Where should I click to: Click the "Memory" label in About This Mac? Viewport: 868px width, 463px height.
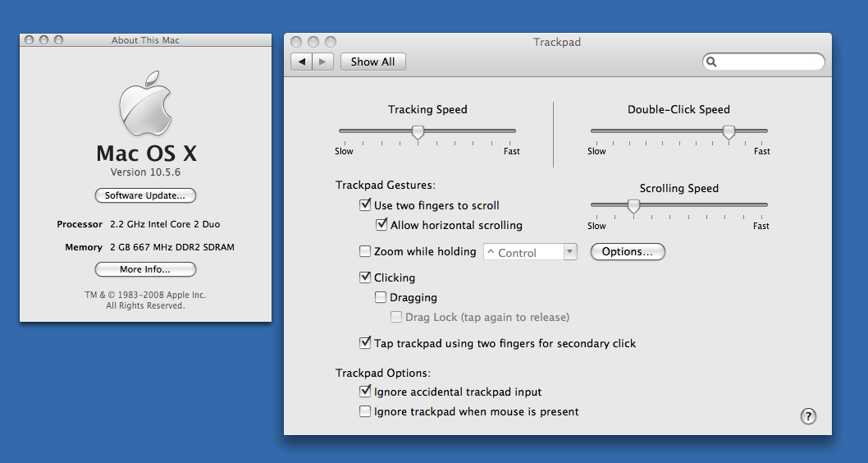point(84,247)
